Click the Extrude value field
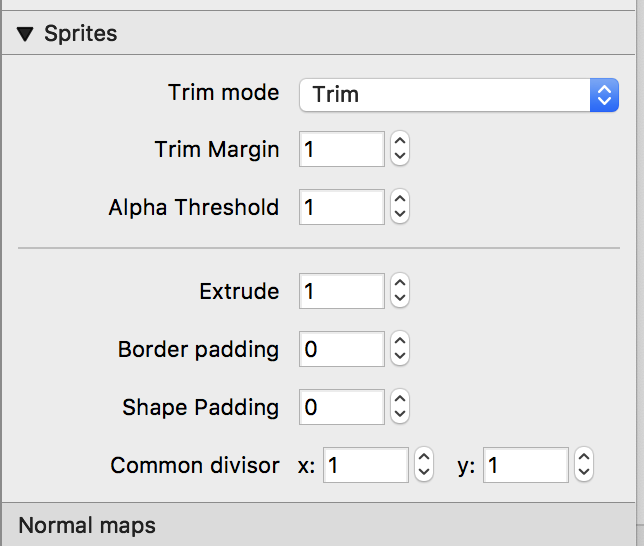 [341, 292]
